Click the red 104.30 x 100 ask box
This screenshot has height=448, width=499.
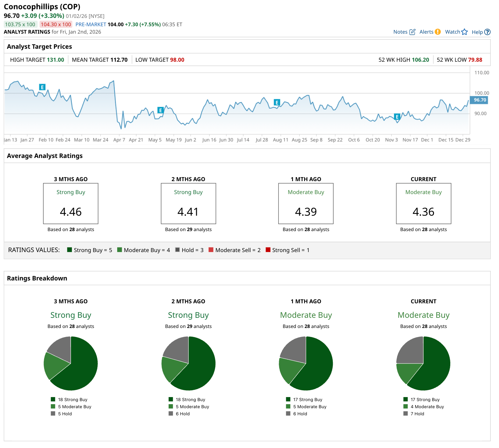56,24
